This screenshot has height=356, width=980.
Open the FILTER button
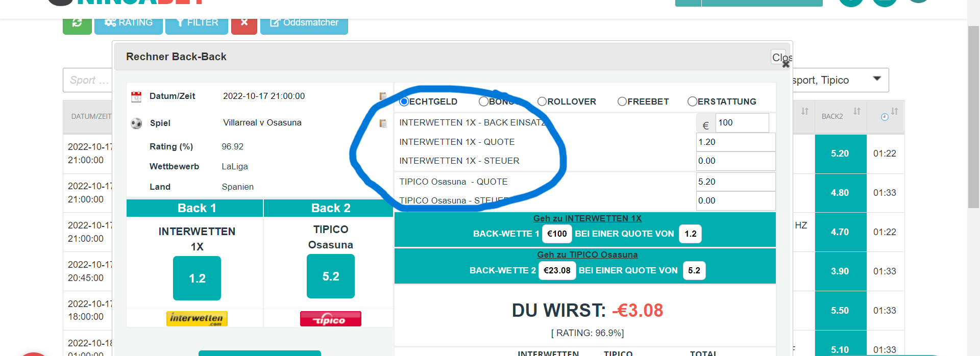pos(197,23)
